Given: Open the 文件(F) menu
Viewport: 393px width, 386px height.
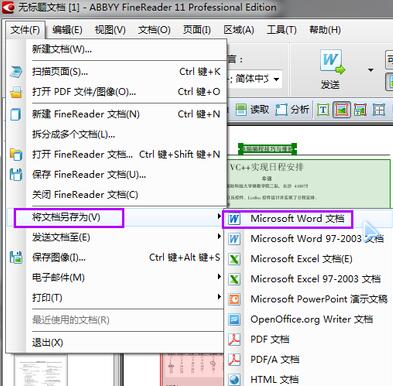Looking at the screenshot, I should (x=25, y=30).
